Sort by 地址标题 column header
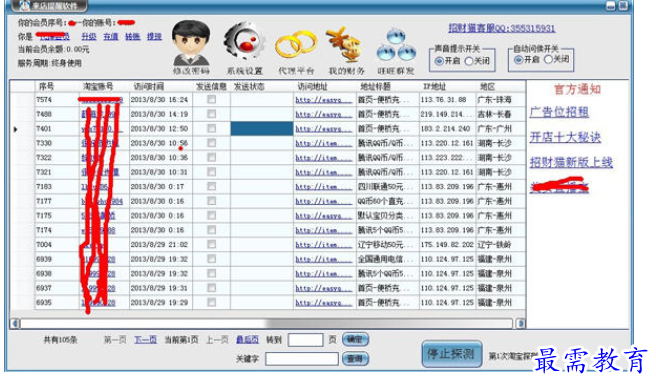The image size is (656, 392). (375, 87)
